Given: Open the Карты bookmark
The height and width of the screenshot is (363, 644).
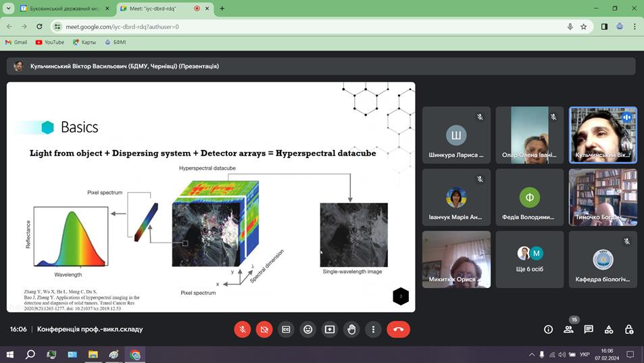Looking at the screenshot, I should coord(84,43).
